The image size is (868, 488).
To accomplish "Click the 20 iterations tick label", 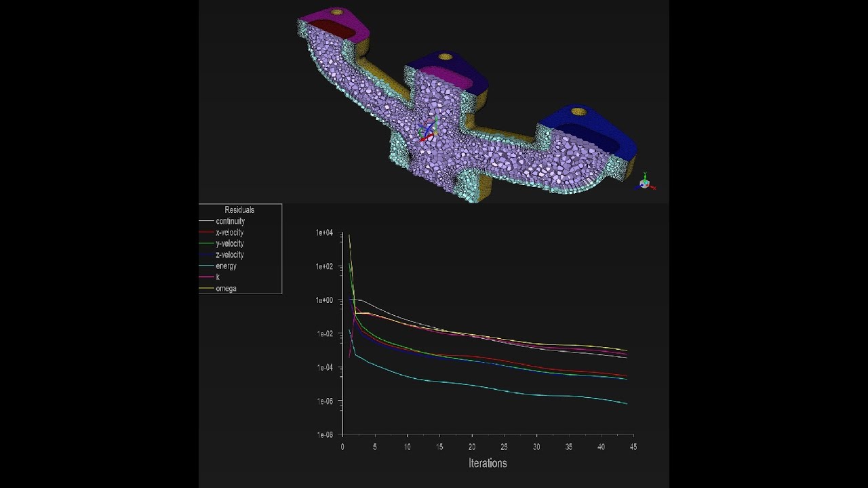I will 471,447.
